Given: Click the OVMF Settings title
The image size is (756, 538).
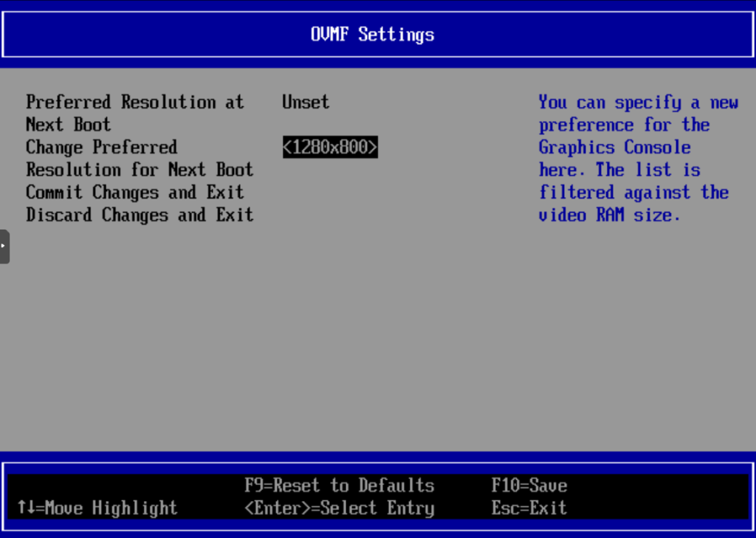Looking at the screenshot, I should coord(373,35).
